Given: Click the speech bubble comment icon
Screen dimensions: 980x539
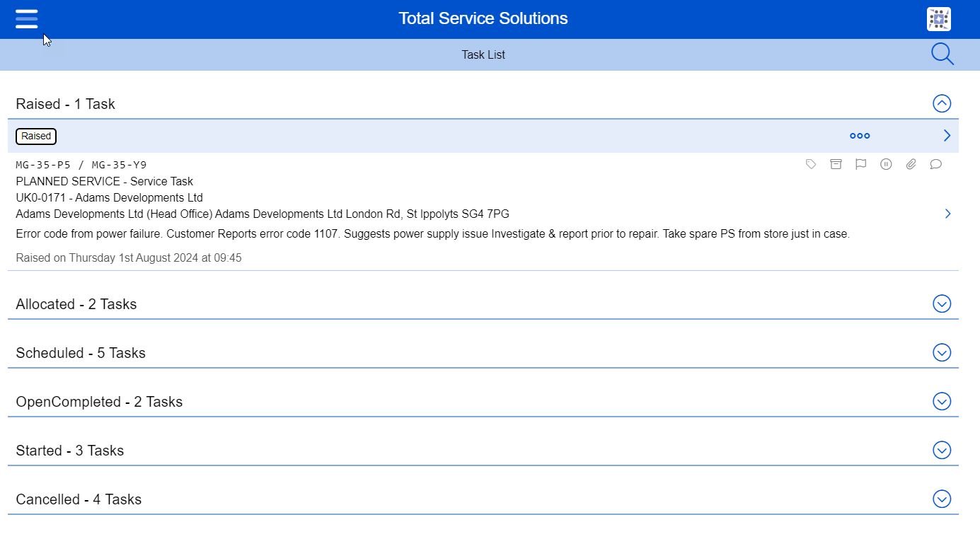Looking at the screenshot, I should click(935, 164).
